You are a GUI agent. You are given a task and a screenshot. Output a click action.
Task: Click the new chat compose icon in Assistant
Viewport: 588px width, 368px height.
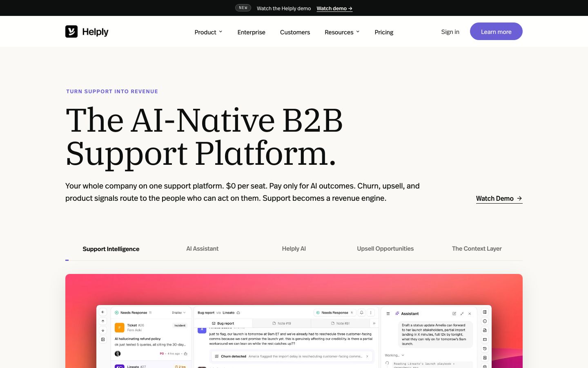click(x=454, y=314)
